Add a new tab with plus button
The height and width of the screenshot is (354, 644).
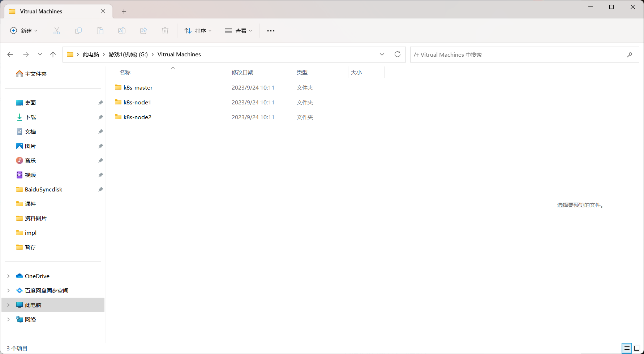pyautogui.click(x=124, y=12)
